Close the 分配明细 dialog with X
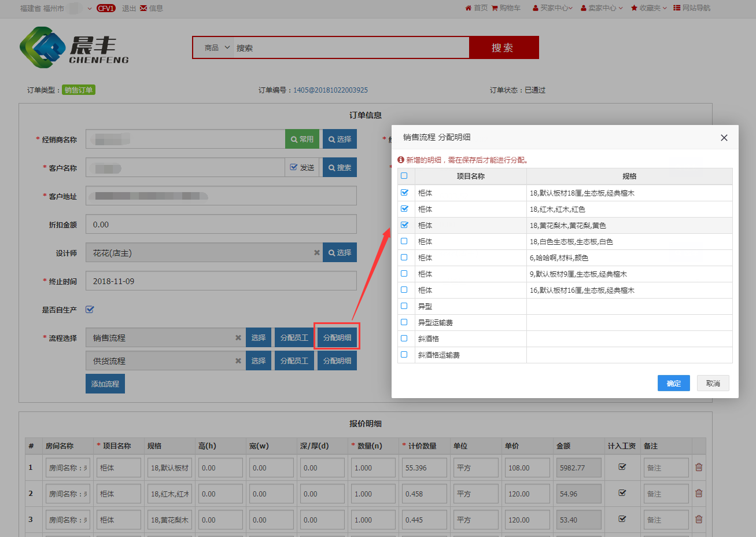 click(724, 138)
